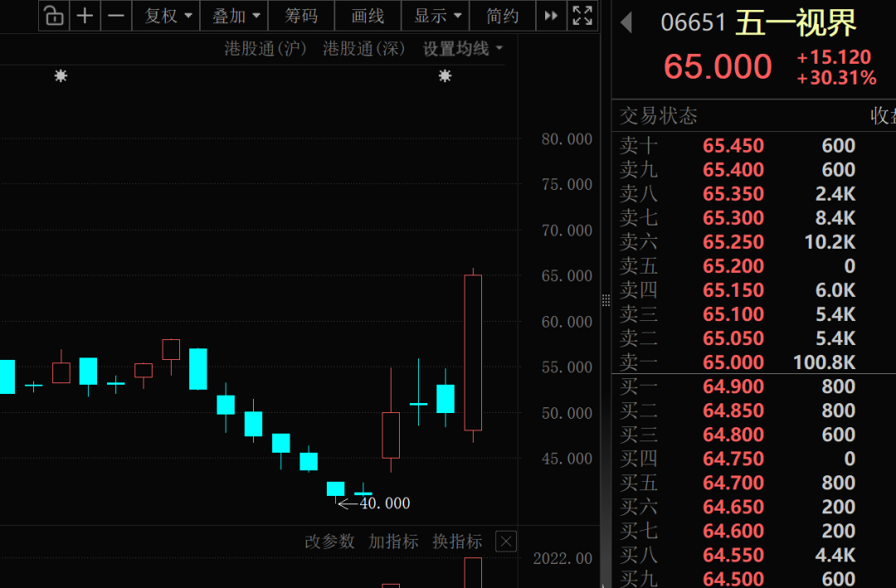Close the indicator sub-panel with X
The image size is (896, 588).
(x=506, y=542)
